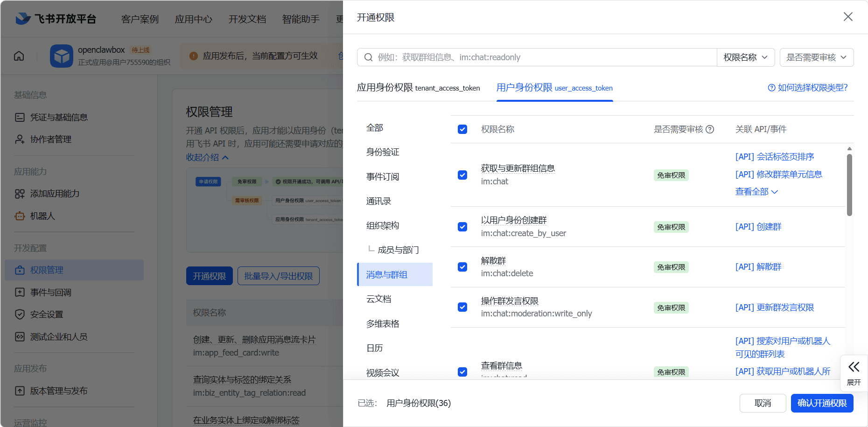Click the blue 开通权限 button on page
The width and height of the screenshot is (868, 427).
[x=210, y=276]
